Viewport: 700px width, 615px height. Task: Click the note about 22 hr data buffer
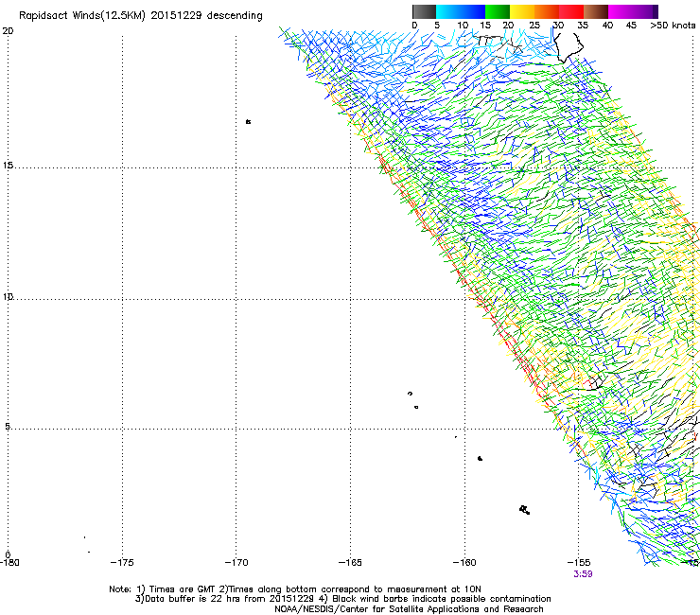(342, 599)
